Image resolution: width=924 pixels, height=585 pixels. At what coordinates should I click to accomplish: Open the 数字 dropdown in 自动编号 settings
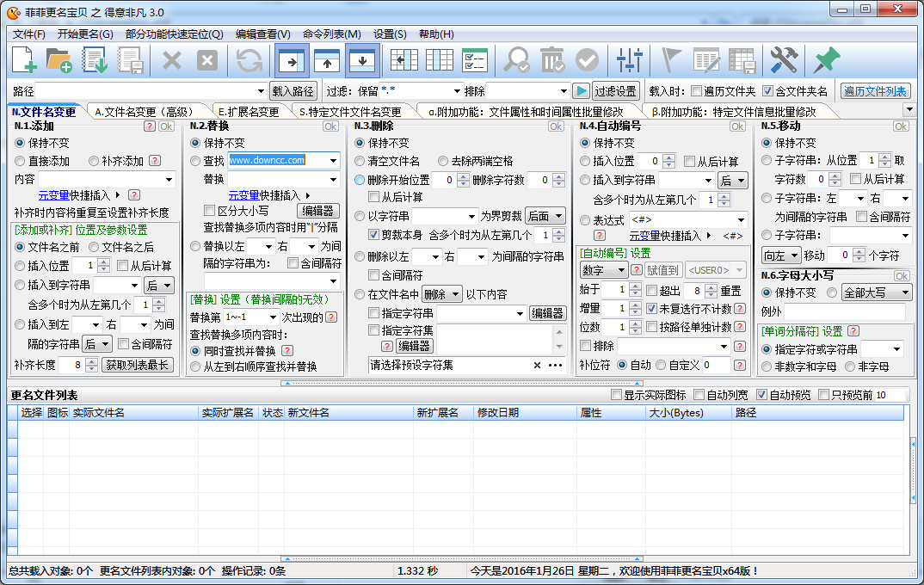coord(602,270)
